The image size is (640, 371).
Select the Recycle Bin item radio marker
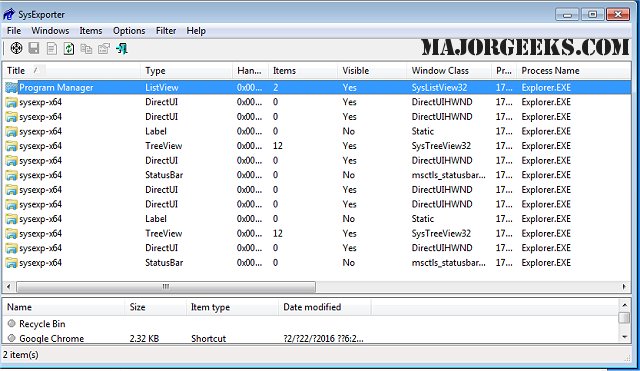tap(11, 323)
